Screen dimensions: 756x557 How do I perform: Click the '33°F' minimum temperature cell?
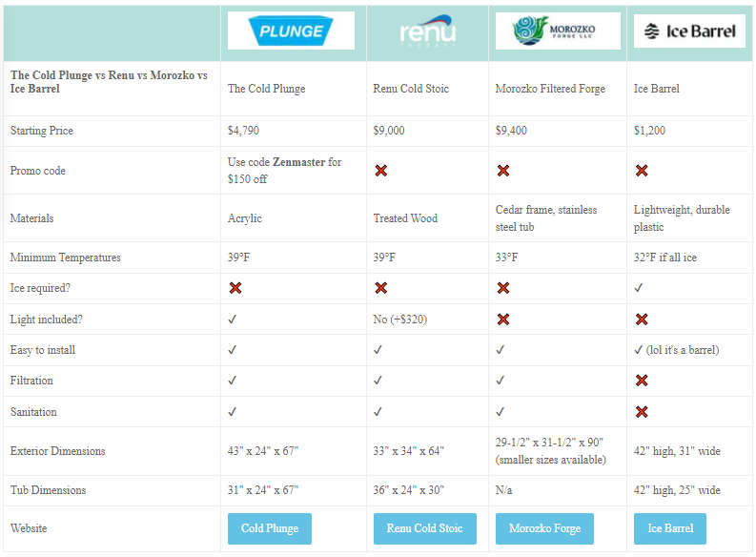pyautogui.click(x=506, y=258)
